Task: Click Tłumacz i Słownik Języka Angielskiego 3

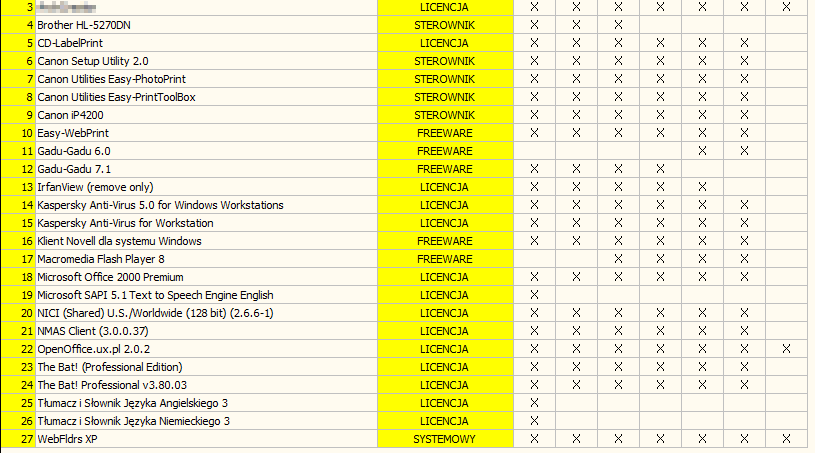Action: pos(206,403)
